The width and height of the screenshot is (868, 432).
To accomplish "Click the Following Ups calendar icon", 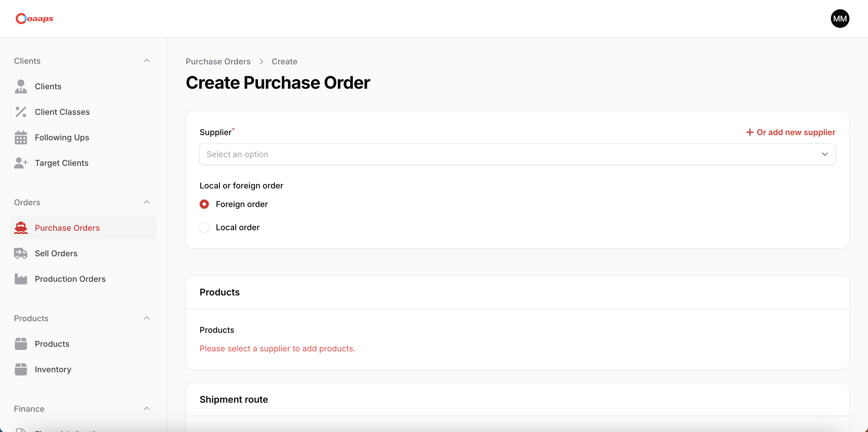I will [x=21, y=137].
